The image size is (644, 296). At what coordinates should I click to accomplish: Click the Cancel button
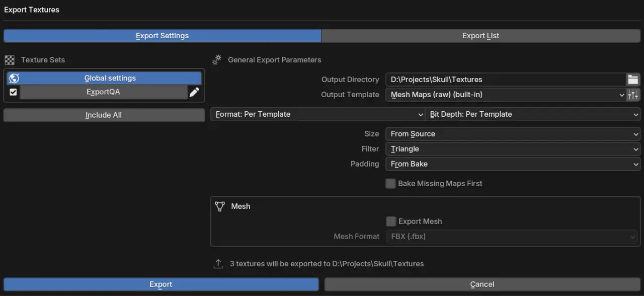coord(482,284)
